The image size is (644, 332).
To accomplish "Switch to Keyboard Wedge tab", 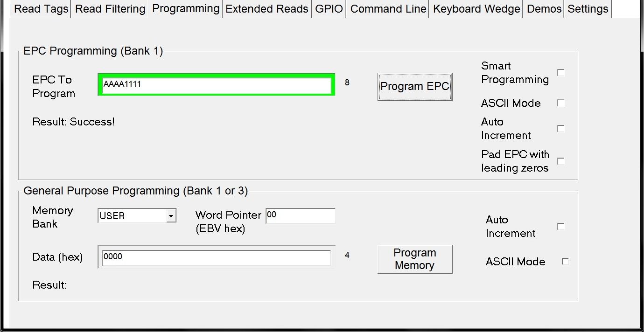I will click(x=476, y=9).
